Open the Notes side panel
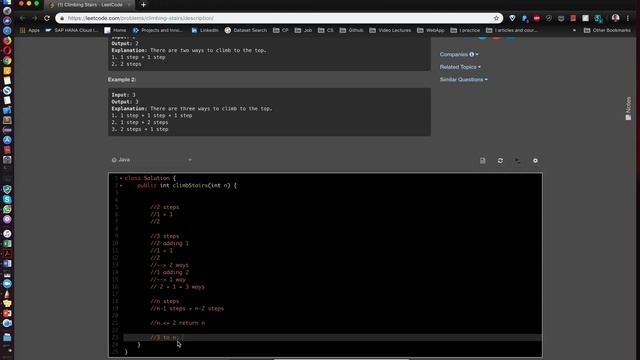The width and height of the screenshot is (640, 360). click(628, 108)
